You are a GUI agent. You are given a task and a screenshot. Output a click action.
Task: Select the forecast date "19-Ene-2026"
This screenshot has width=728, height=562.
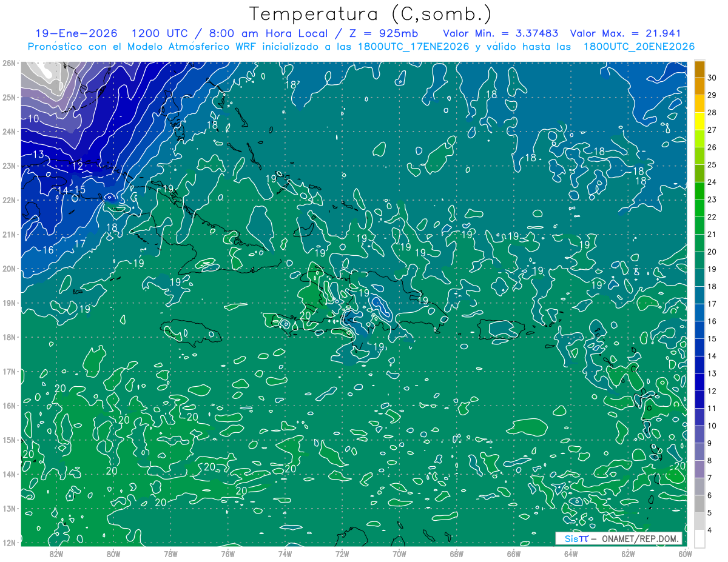77,33
